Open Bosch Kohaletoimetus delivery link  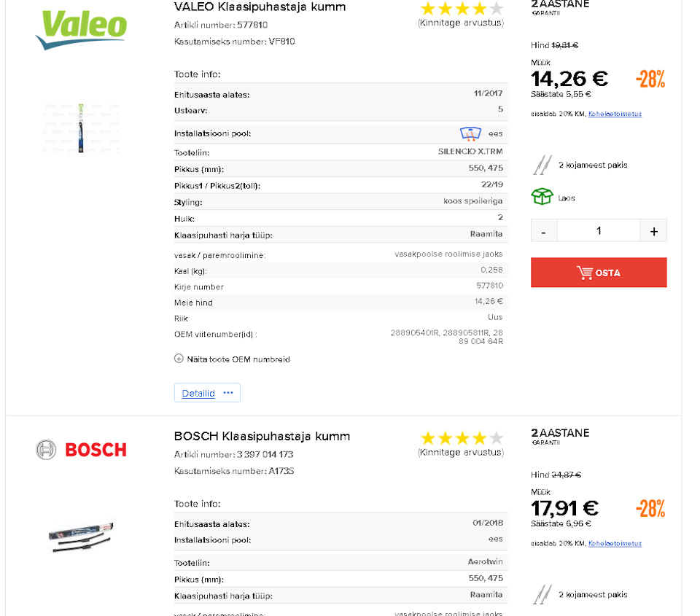615,543
